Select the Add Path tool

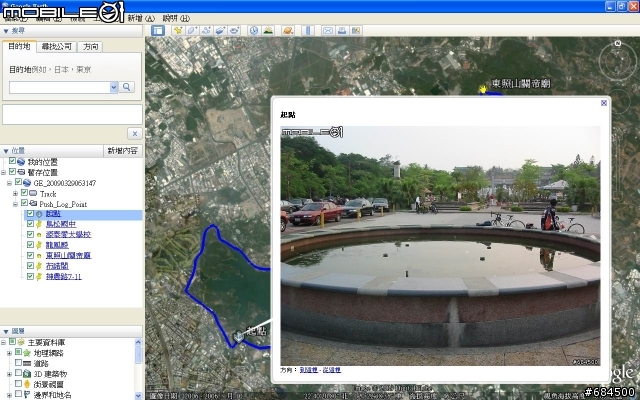click(206, 31)
